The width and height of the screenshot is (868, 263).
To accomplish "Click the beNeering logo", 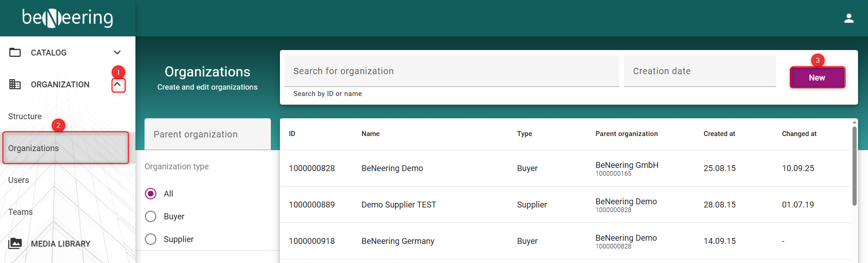I will [68, 18].
